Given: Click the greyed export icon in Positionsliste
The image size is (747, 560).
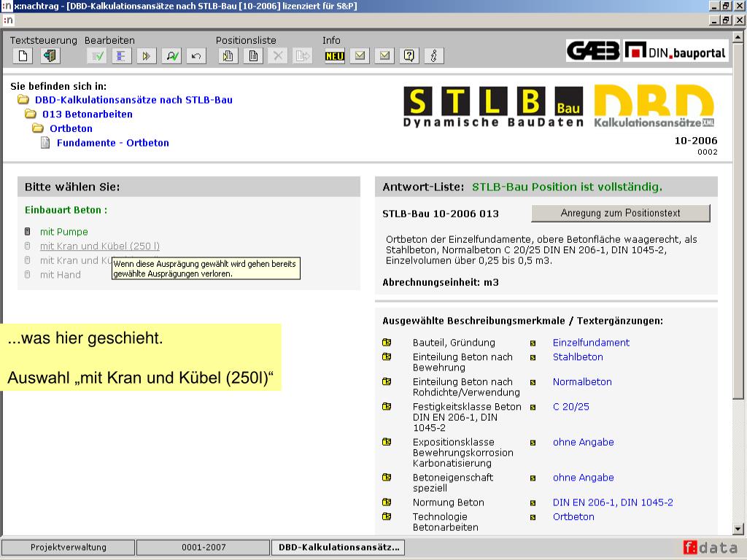Looking at the screenshot, I should click(303, 56).
